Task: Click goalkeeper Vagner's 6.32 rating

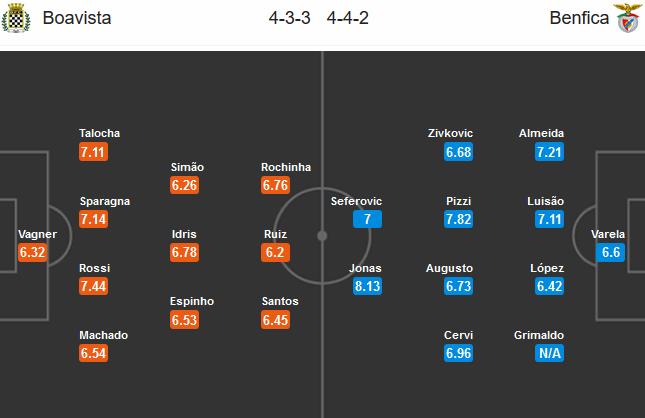Action: point(32,252)
